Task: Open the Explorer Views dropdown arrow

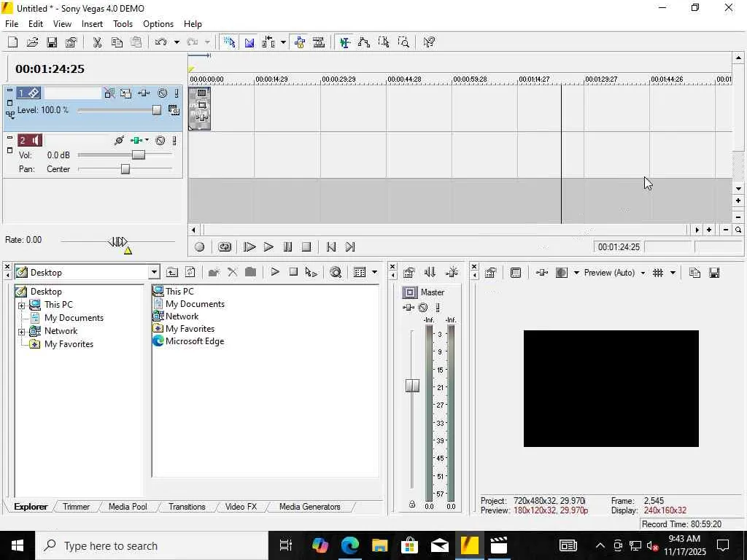Action: [374, 273]
